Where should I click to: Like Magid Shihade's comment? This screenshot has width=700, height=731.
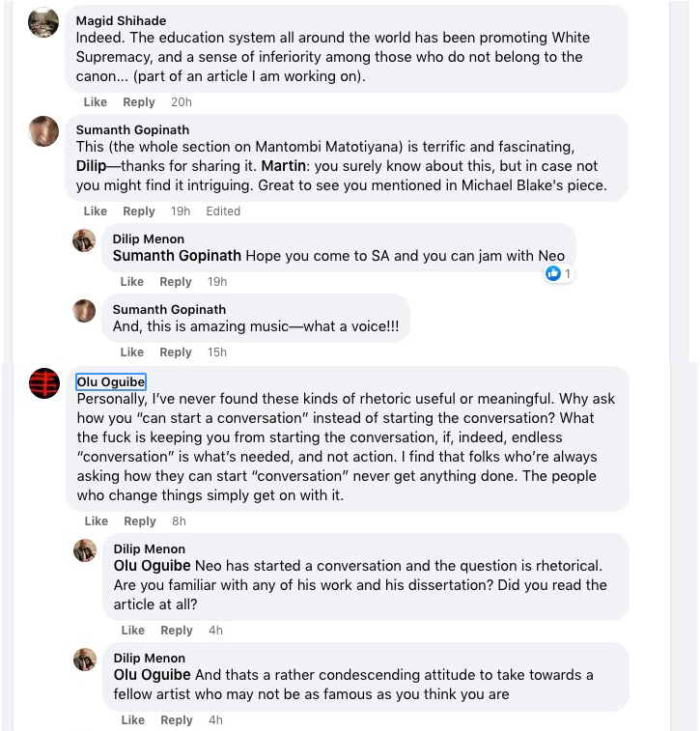pos(96,102)
